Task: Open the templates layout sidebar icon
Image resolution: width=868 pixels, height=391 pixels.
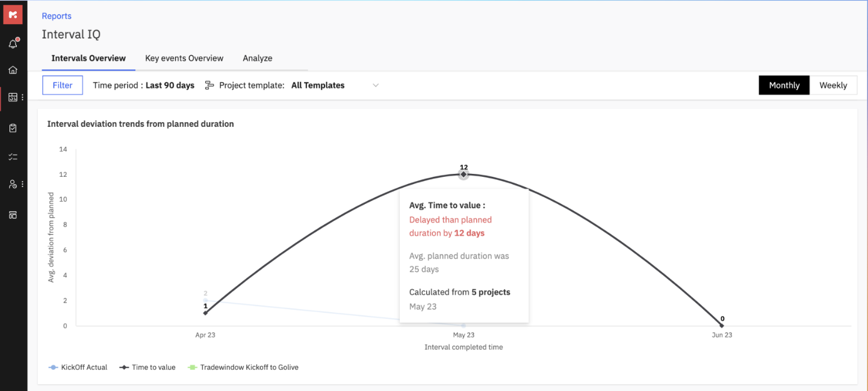Action: click(13, 215)
